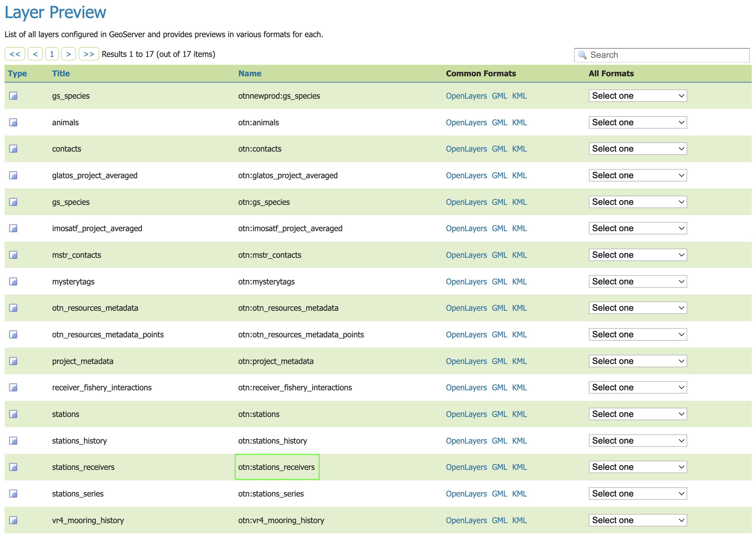
Task: Click the type icon beside mysterytags
Action: tap(13, 282)
